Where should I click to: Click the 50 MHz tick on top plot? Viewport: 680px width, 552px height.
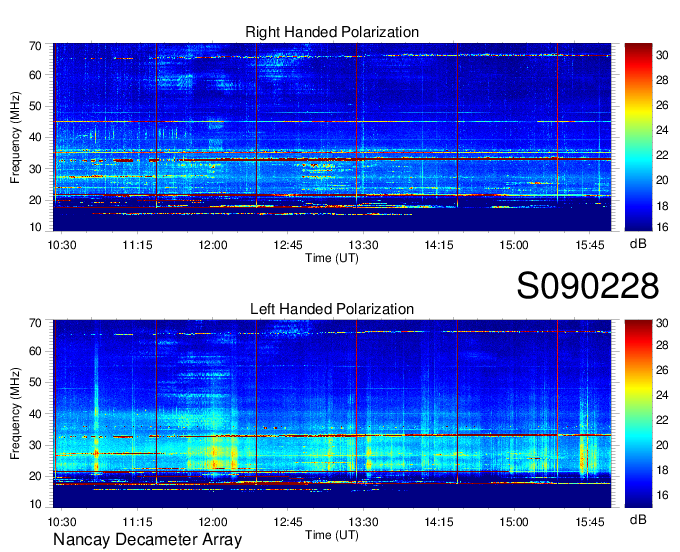(x=35, y=106)
